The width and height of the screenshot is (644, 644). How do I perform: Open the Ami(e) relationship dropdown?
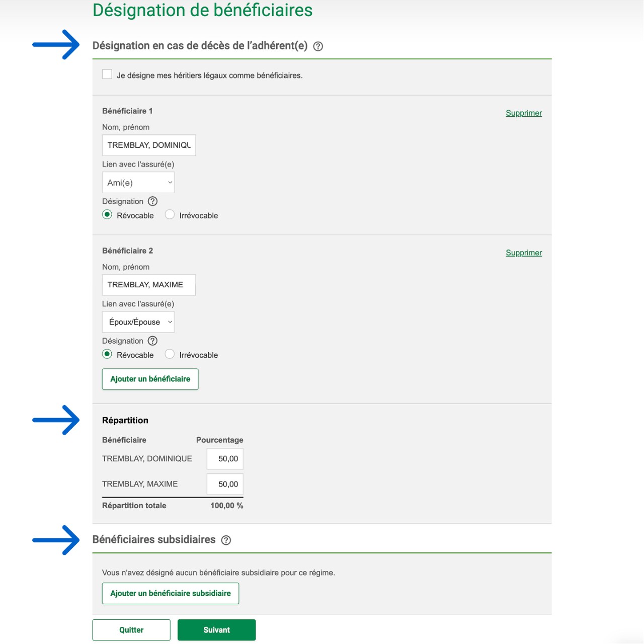point(138,183)
